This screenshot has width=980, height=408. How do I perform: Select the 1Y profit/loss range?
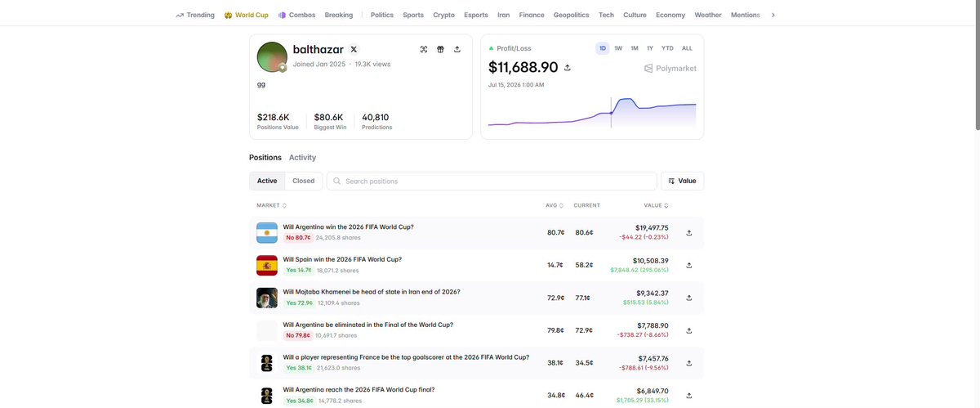coord(650,48)
